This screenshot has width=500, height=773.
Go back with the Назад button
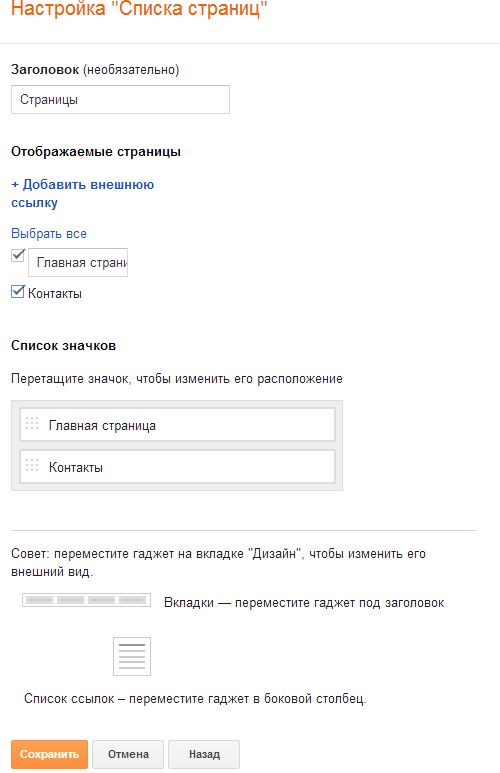[x=204, y=754]
